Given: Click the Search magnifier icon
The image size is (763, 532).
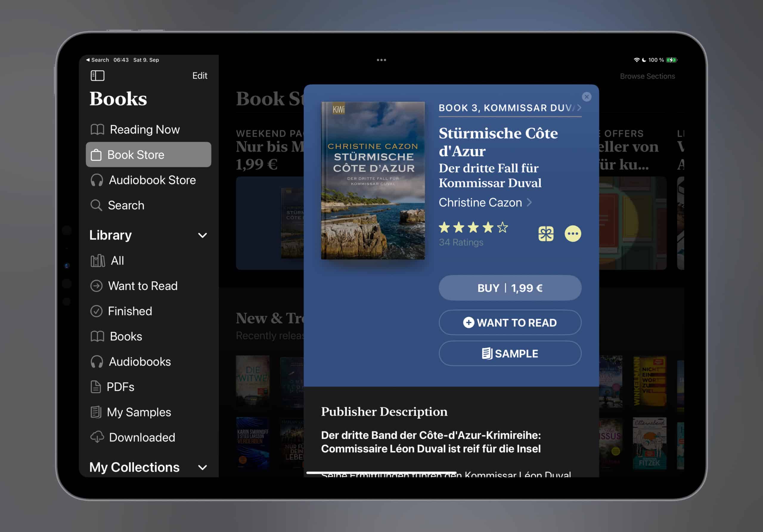Looking at the screenshot, I should point(96,205).
